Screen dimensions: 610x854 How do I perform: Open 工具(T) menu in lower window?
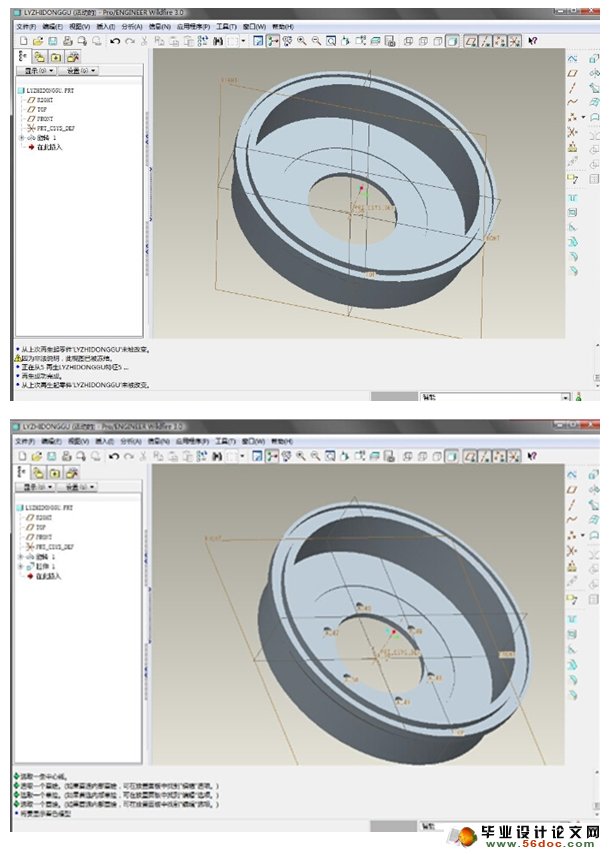225,442
